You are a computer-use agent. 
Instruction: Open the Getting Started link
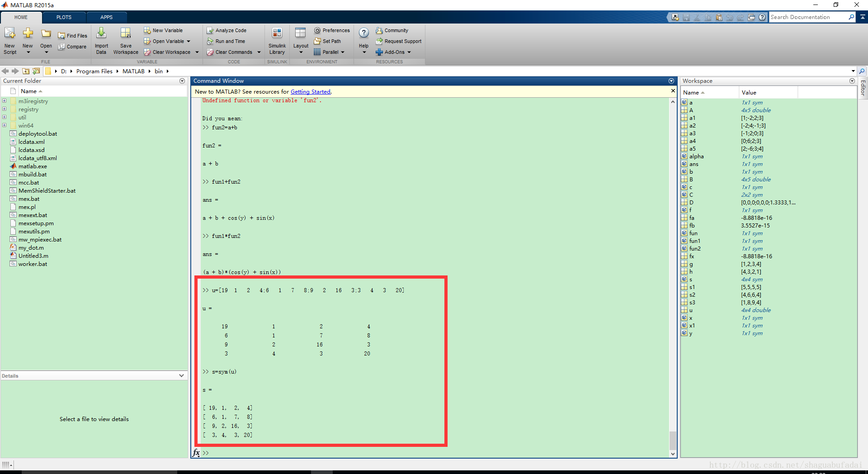[310, 91]
